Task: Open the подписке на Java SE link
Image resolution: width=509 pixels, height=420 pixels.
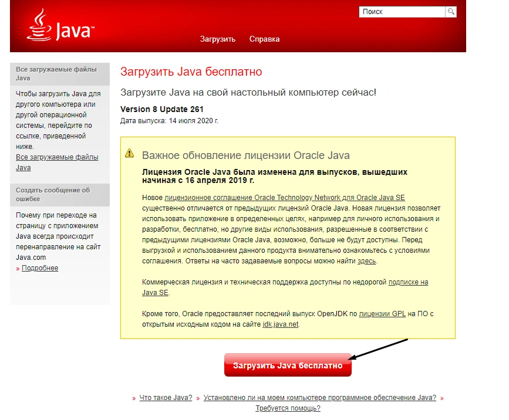Action: 408,282
